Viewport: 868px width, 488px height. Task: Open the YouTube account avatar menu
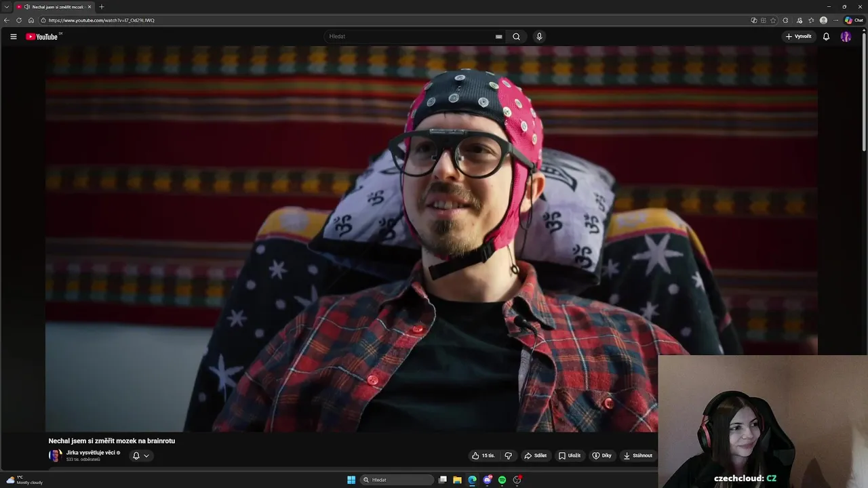tap(846, 37)
